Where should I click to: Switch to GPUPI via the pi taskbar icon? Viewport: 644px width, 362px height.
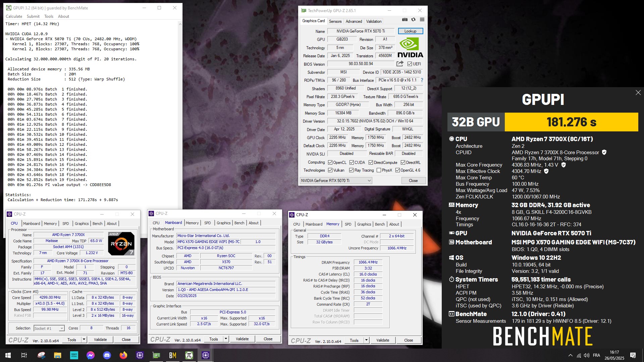[x=189, y=355]
